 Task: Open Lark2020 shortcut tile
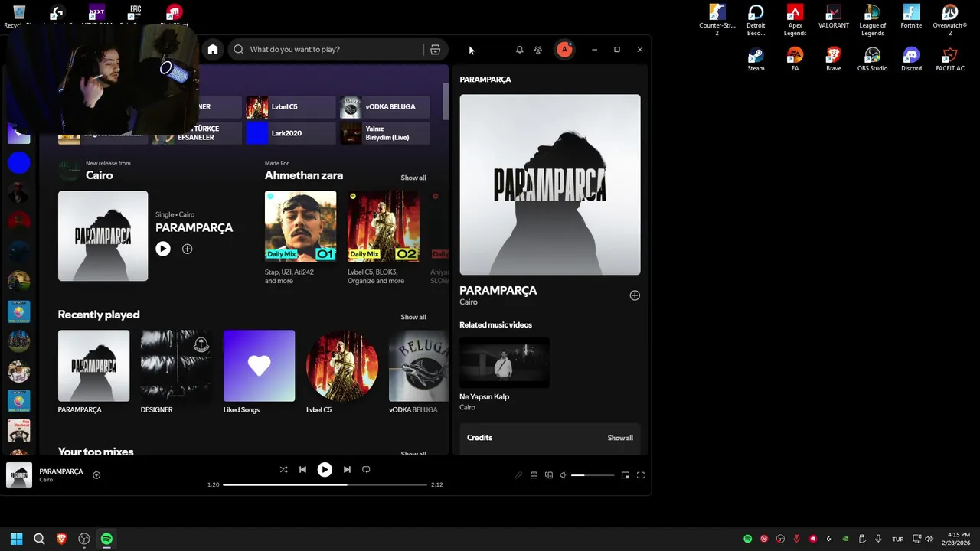coord(290,133)
